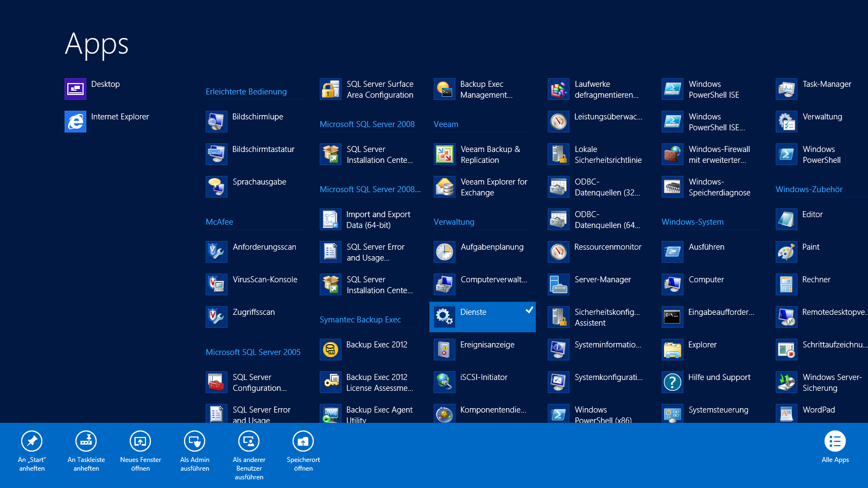Open Bildschirmtastatur on-screen keyboard icon
This screenshot has height=488, width=868.
pos(217,154)
